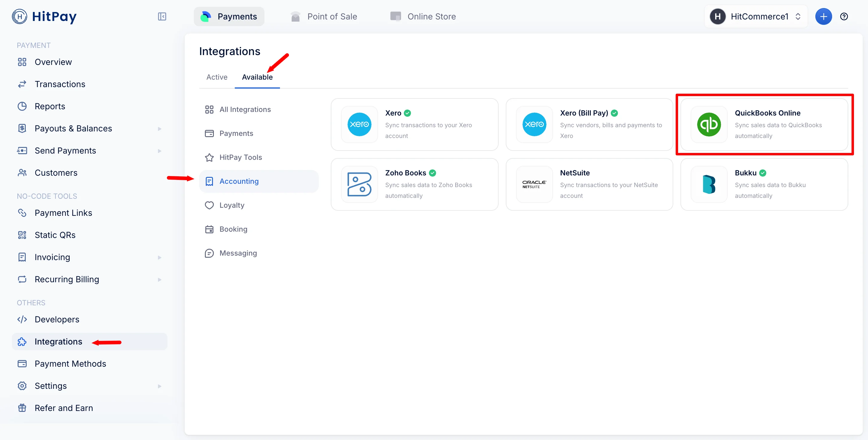Image resolution: width=868 pixels, height=440 pixels.
Task: Click the Bukku logo icon
Action: pyautogui.click(x=709, y=184)
